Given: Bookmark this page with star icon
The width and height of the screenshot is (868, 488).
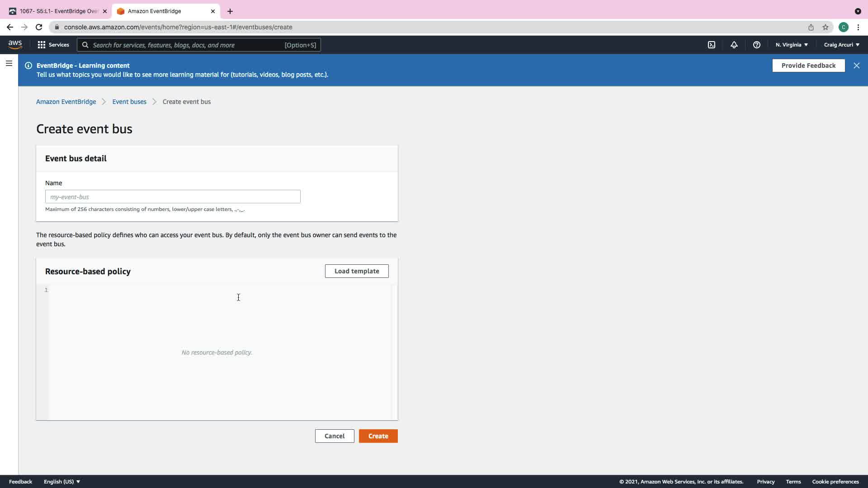Looking at the screenshot, I should (x=826, y=27).
